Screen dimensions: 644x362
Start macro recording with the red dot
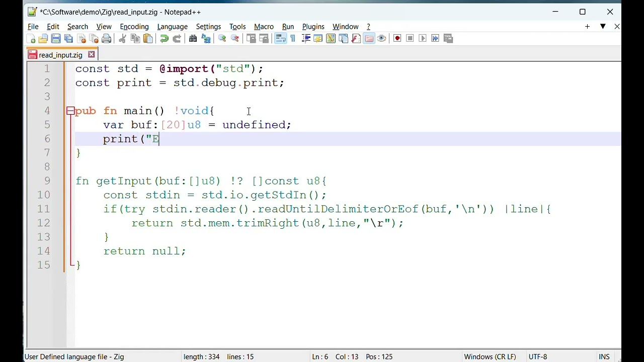click(x=397, y=39)
